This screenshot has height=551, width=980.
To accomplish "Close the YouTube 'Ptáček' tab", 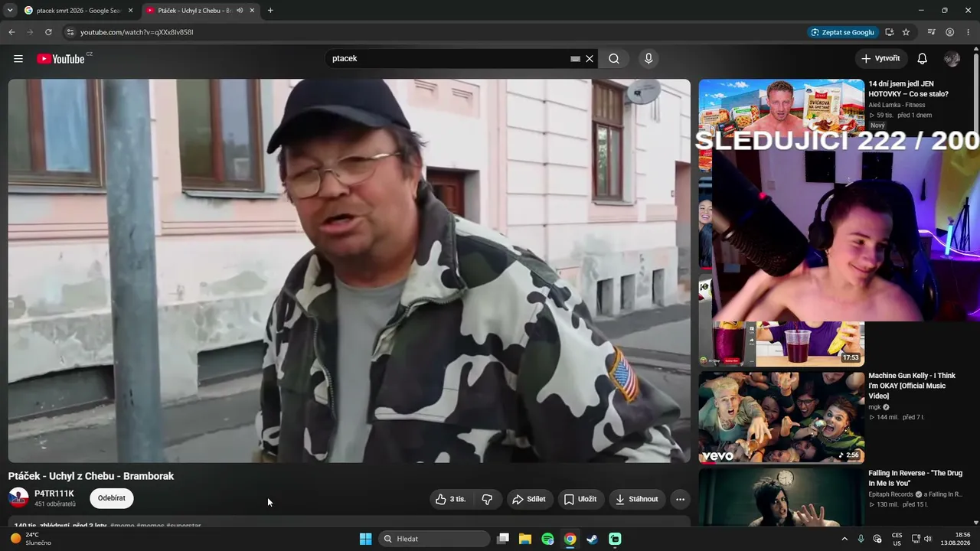I will [252, 11].
